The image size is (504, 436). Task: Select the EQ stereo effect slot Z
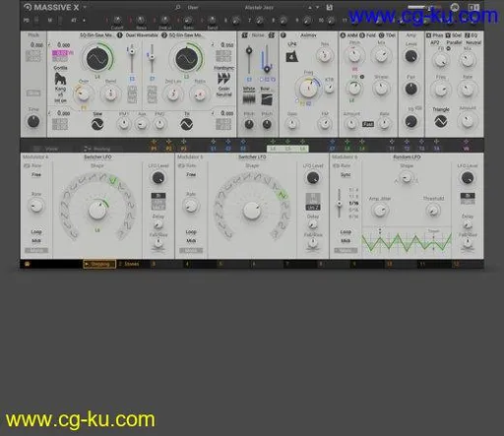point(471,34)
